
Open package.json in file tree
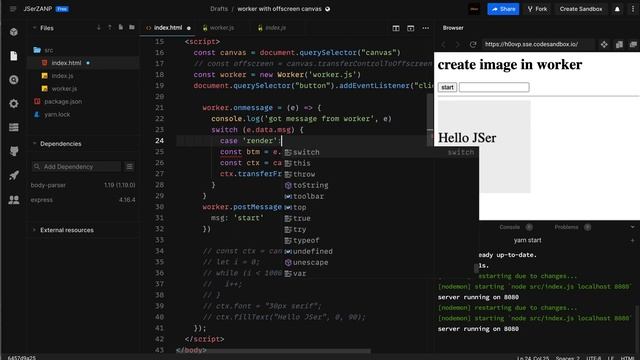(63, 102)
